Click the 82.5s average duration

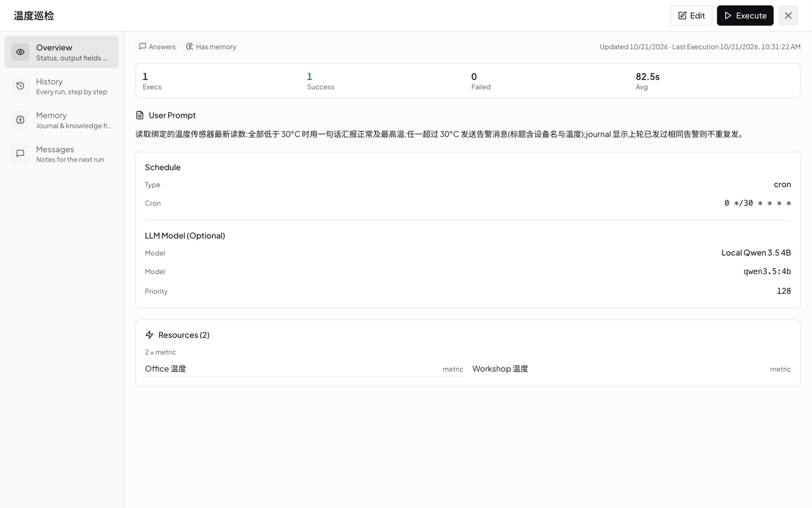pyautogui.click(x=647, y=76)
